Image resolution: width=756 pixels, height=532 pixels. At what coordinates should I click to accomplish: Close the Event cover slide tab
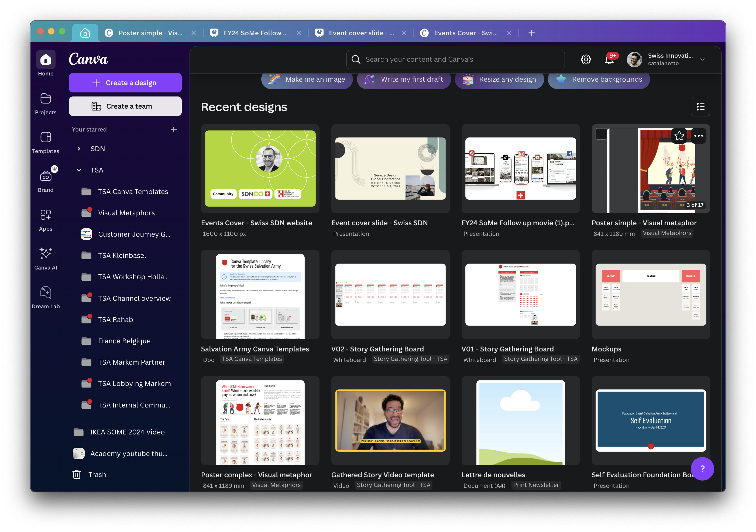(404, 33)
